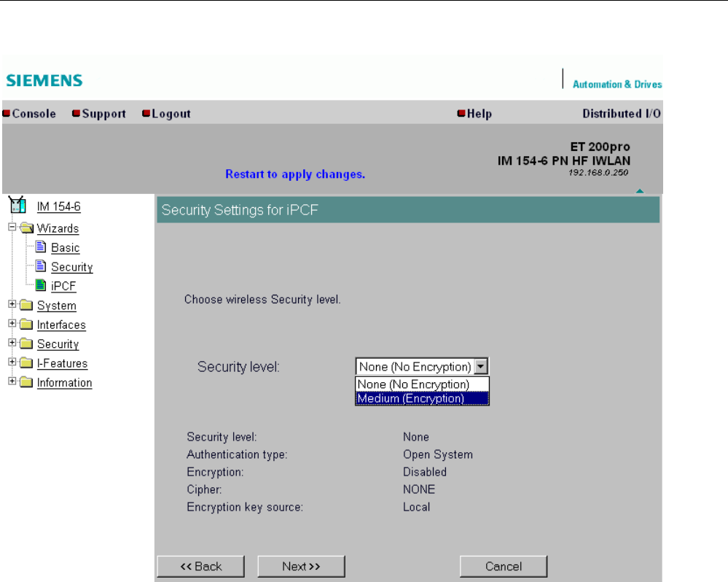Click the Security level dropdown arrow
The height and width of the screenshot is (582, 728).
pos(481,366)
